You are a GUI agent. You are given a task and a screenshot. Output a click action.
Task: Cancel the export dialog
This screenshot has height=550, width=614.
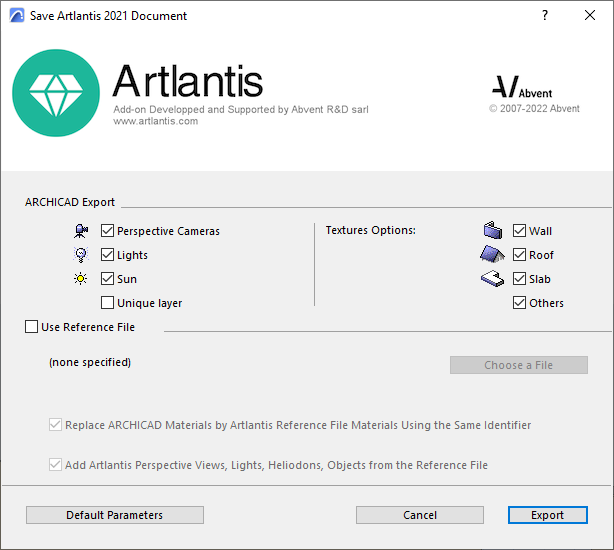coord(420,515)
